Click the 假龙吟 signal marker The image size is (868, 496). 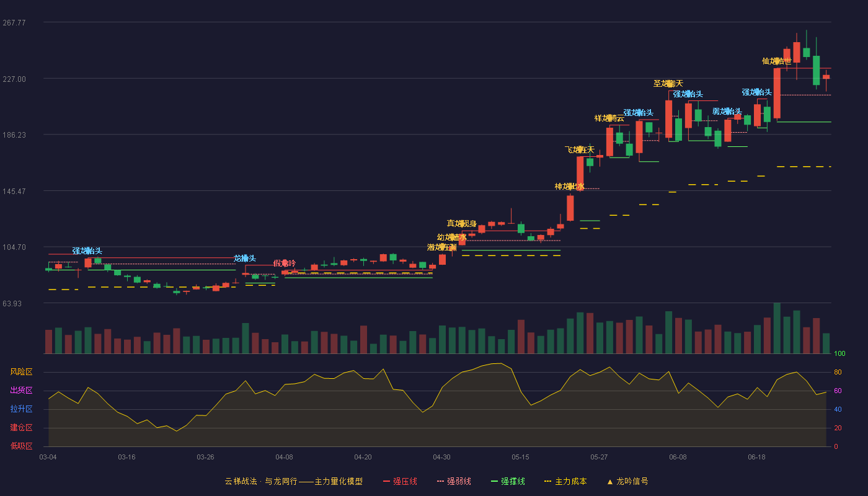[x=285, y=263]
